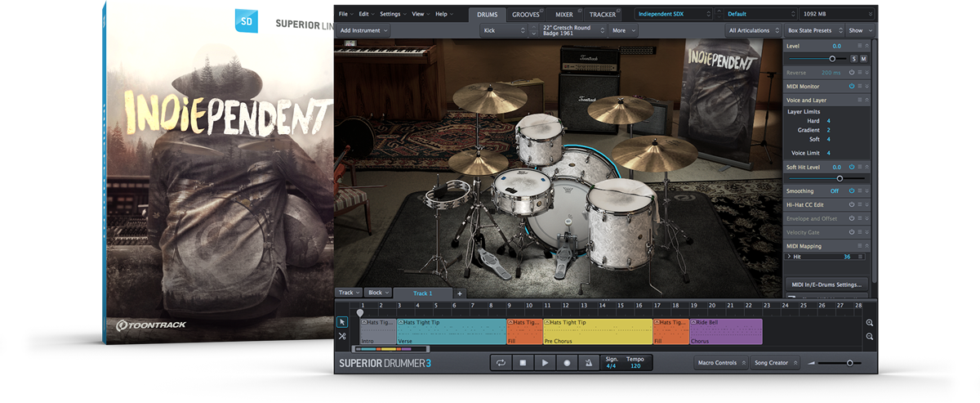Image resolution: width=980 pixels, height=403 pixels.
Task: Open the Edit menu
Action: [366, 14]
